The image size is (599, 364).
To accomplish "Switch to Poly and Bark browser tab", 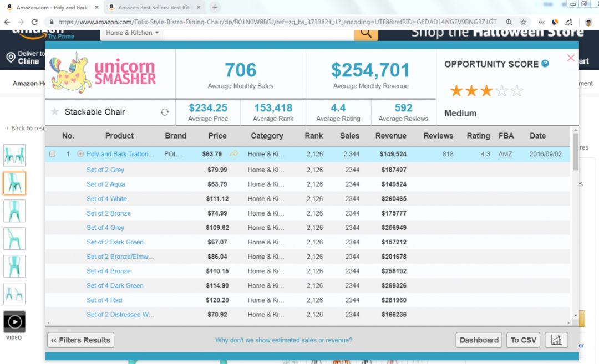I will 52,7.
